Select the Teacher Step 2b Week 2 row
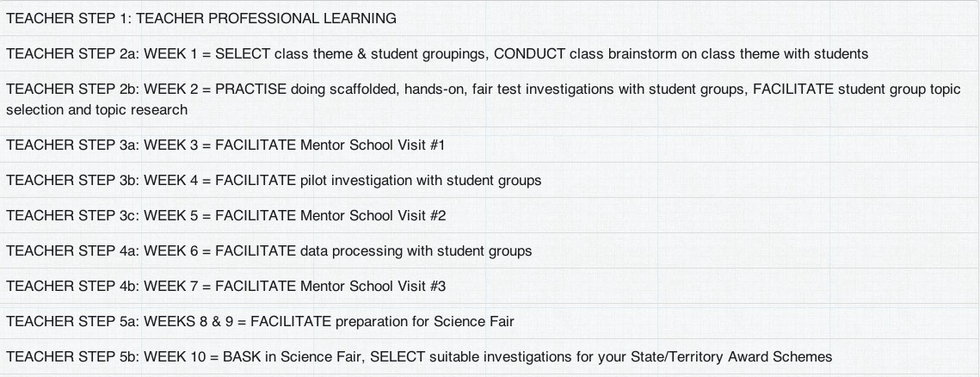The image size is (980, 377). (490, 99)
